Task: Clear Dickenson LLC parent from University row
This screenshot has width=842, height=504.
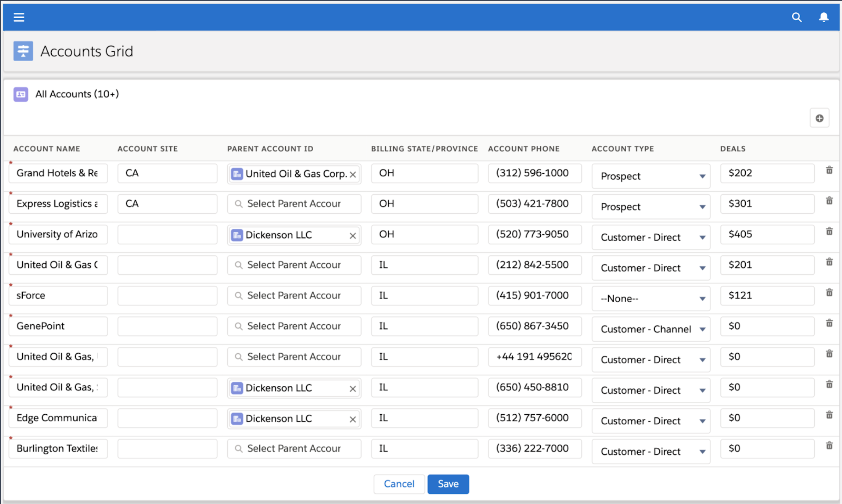Action: tap(352, 236)
